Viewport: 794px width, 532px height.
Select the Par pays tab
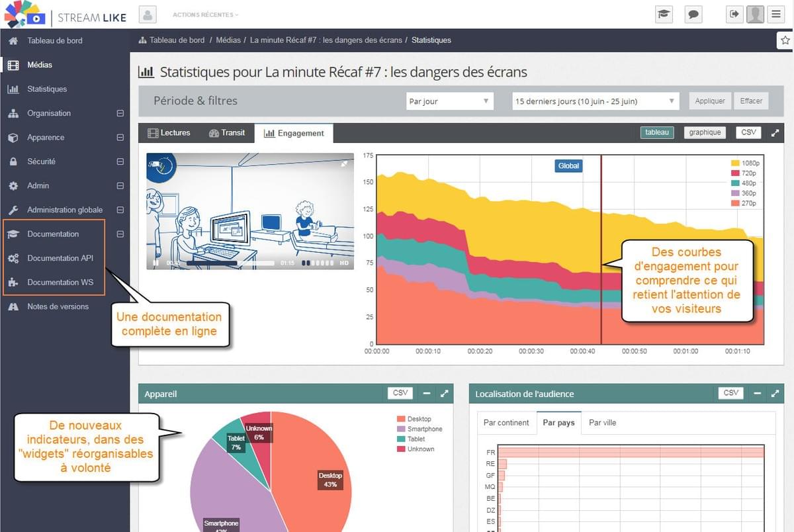click(558, 422)
